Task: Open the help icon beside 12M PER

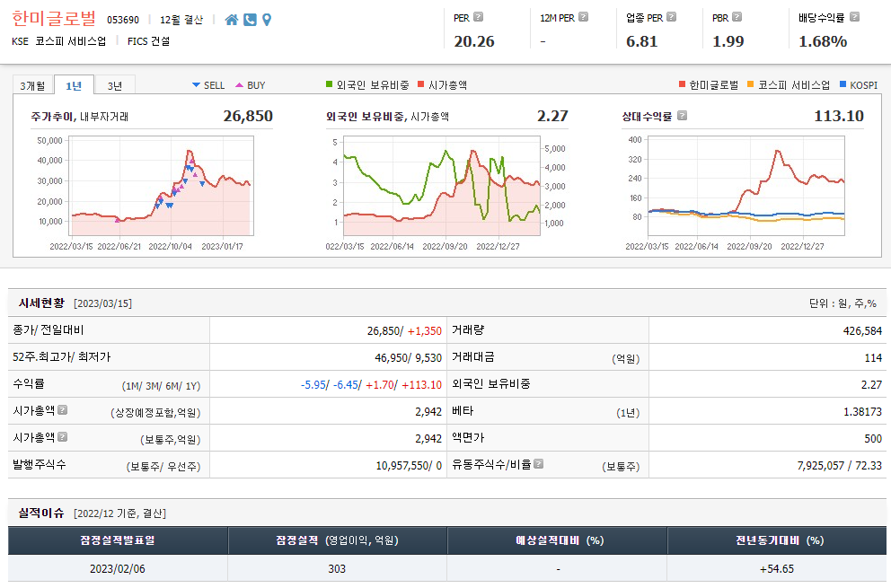Action: (x=583, y=17)
